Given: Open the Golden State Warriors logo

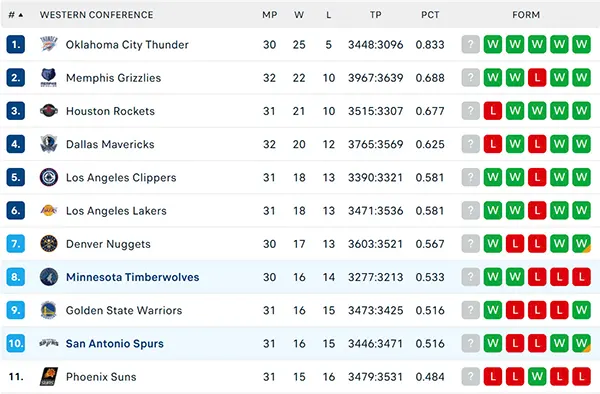Looking at the screenshot, I should pyautogui.click(x=49, y=310).
